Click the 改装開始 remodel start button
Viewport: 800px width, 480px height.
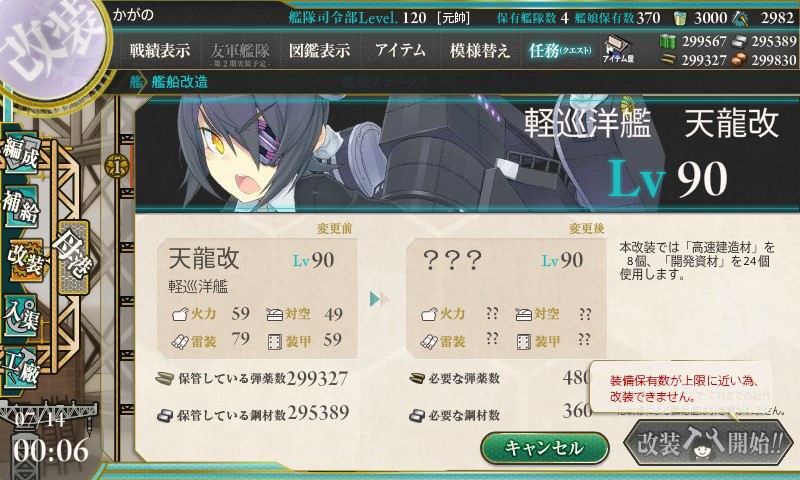[709, 442]
